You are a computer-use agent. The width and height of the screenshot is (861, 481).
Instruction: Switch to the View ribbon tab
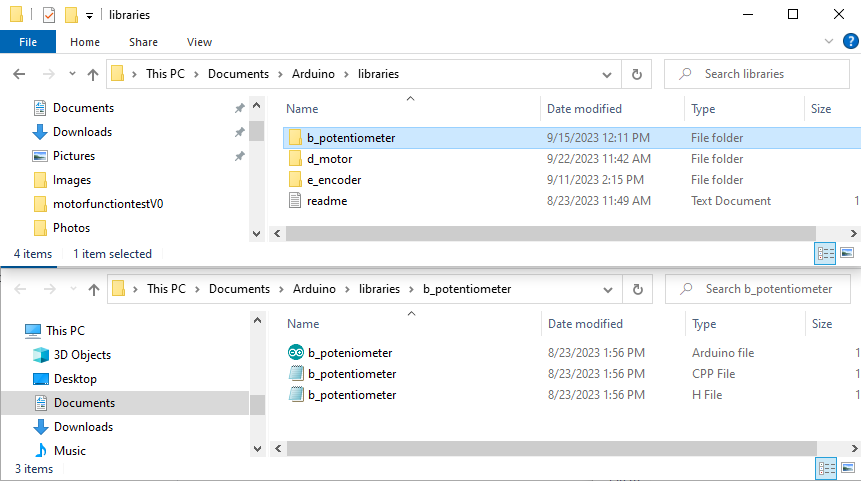(x=199, y=42)
